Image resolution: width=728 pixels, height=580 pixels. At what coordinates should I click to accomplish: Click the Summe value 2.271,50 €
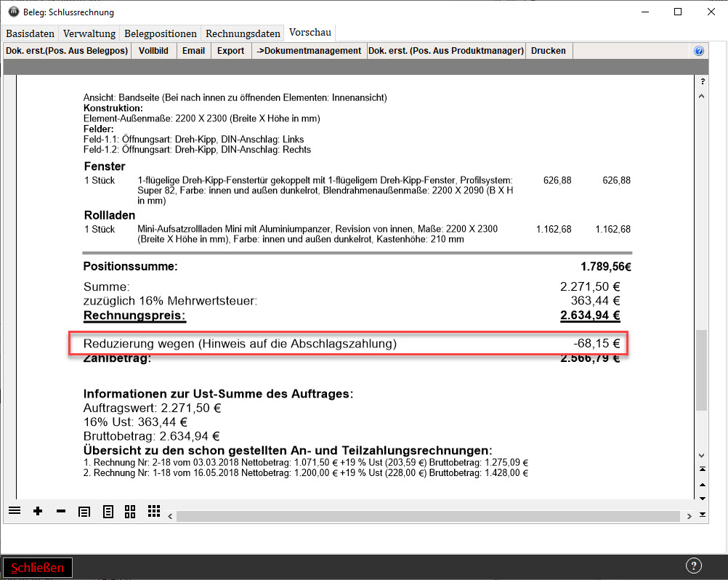[x=590, y=286]
